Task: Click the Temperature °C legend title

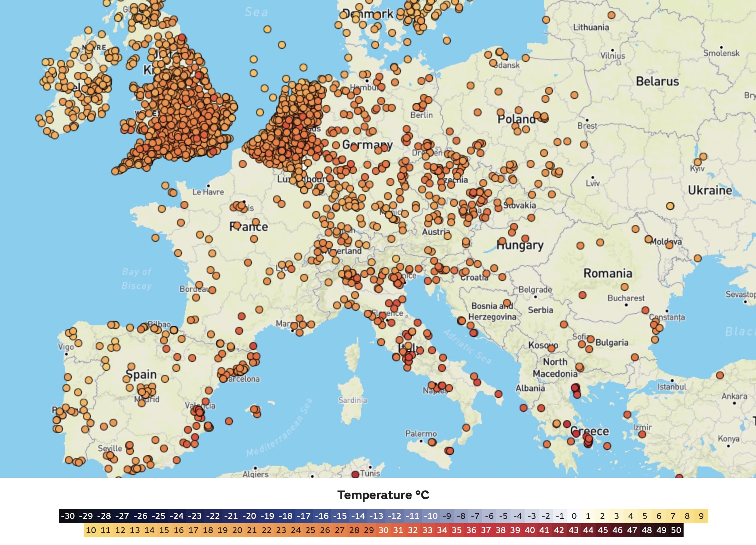Action: [x=383, y=495]
